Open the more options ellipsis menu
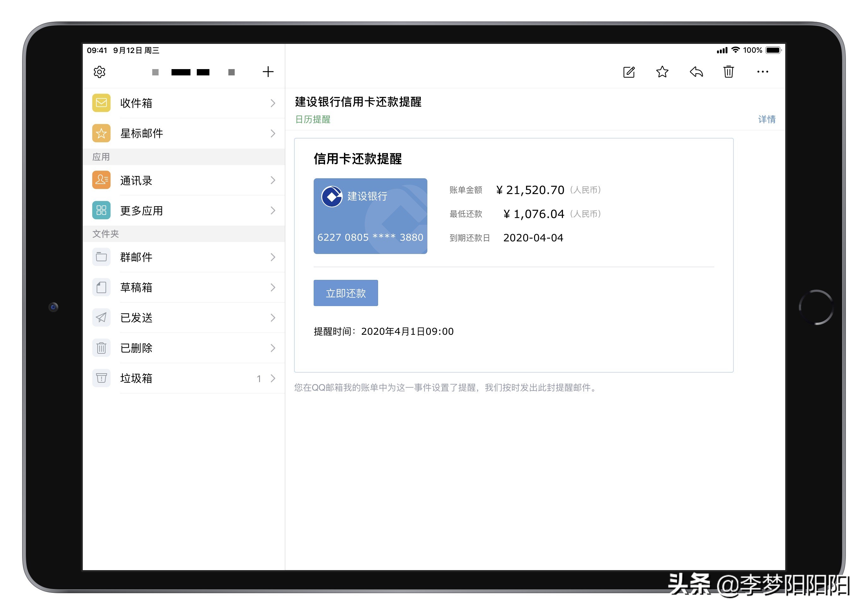The image size is (868, 614). click(x=763, y=72)
